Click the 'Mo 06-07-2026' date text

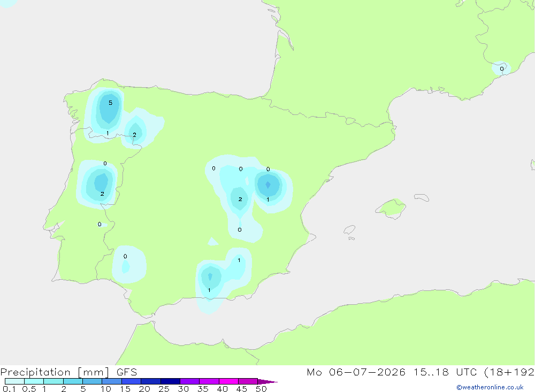pyautogui.click(x=356, y=372)
